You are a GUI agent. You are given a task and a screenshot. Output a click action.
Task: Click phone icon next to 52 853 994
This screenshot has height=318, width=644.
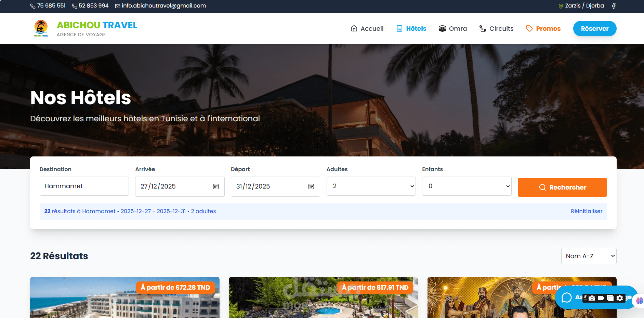tap(75, 6)
